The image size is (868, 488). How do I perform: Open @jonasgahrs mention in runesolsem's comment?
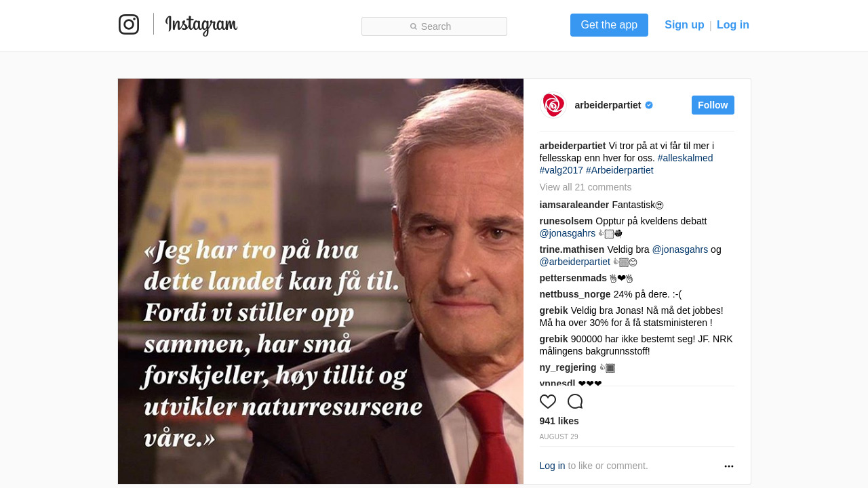coord(568,233)
